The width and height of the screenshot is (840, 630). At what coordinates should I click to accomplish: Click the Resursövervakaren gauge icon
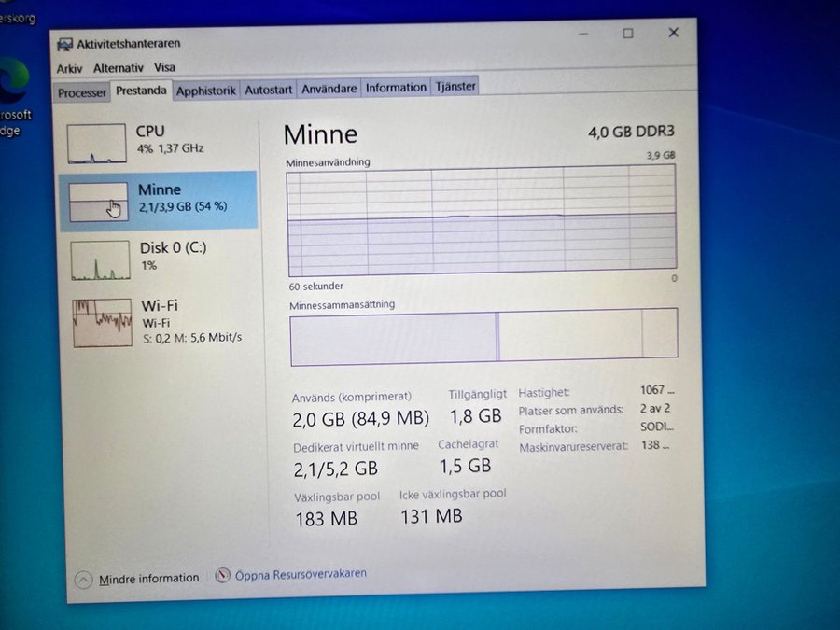coord(223,576)
